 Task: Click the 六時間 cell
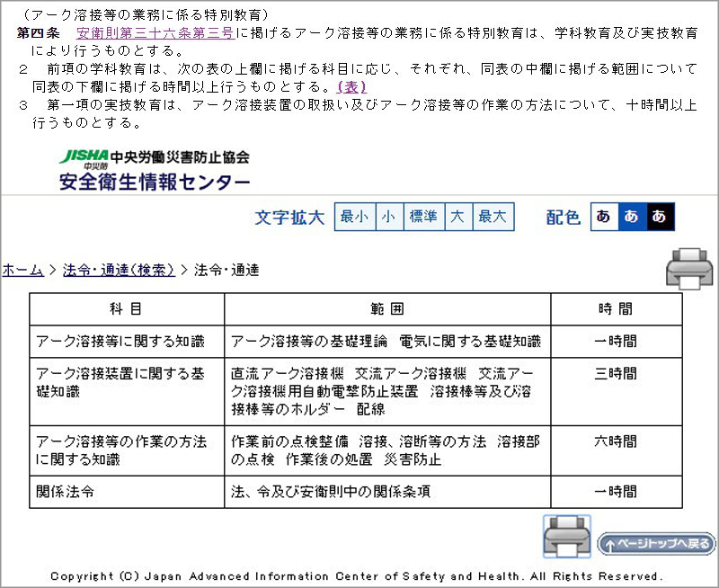coord(617,450)
